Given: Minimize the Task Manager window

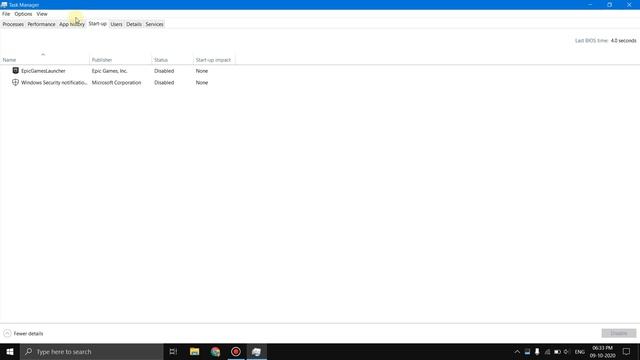Looking at the screenshot, I should point(590,4).
